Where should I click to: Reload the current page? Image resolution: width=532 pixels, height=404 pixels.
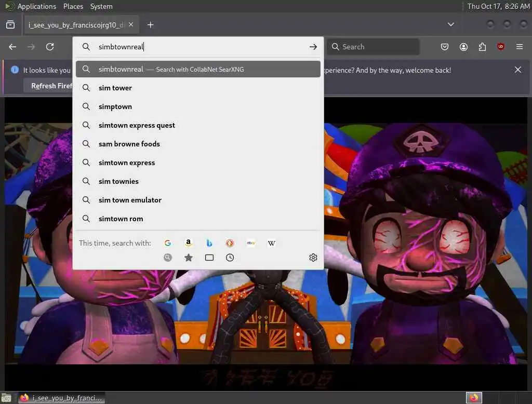[x=50, y=47]
